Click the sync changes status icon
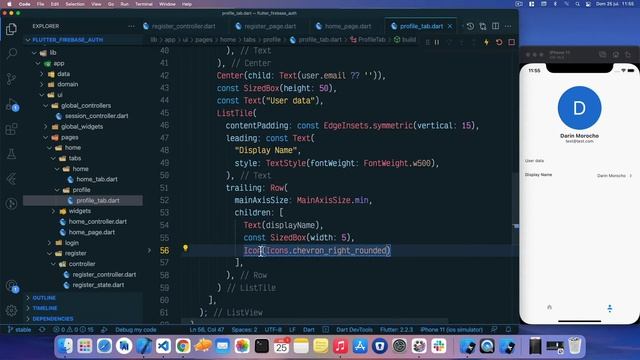 [42, 330]
